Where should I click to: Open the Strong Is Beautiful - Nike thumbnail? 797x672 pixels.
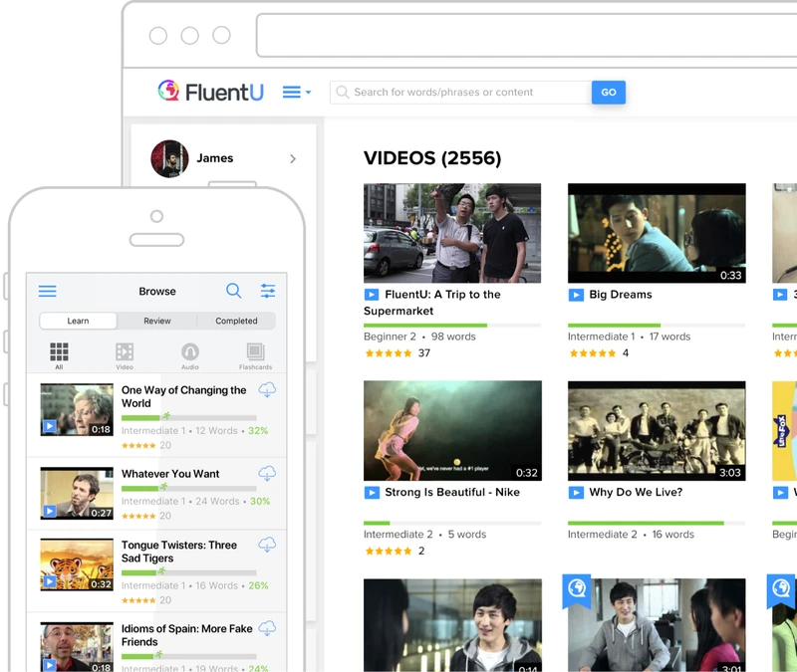[453, 428]
